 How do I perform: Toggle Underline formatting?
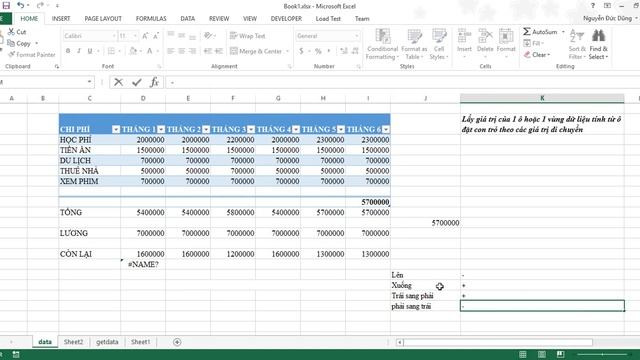pyautogui.click(x=90, y=51)
